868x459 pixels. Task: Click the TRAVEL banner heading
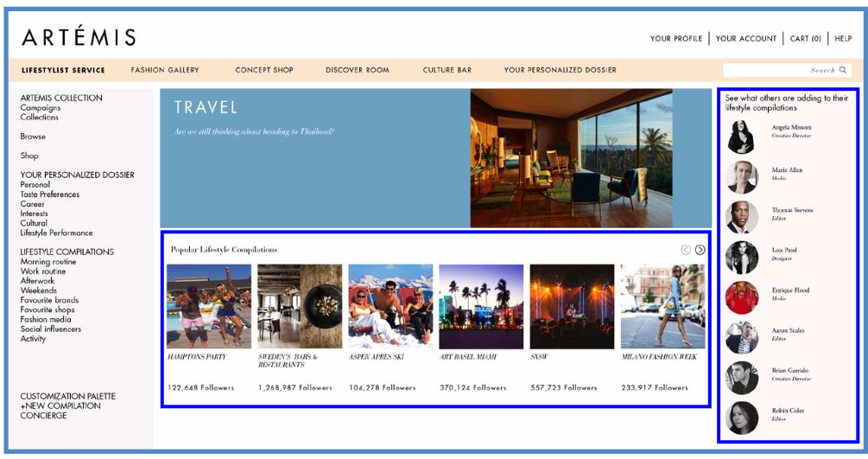coord(206,107)
